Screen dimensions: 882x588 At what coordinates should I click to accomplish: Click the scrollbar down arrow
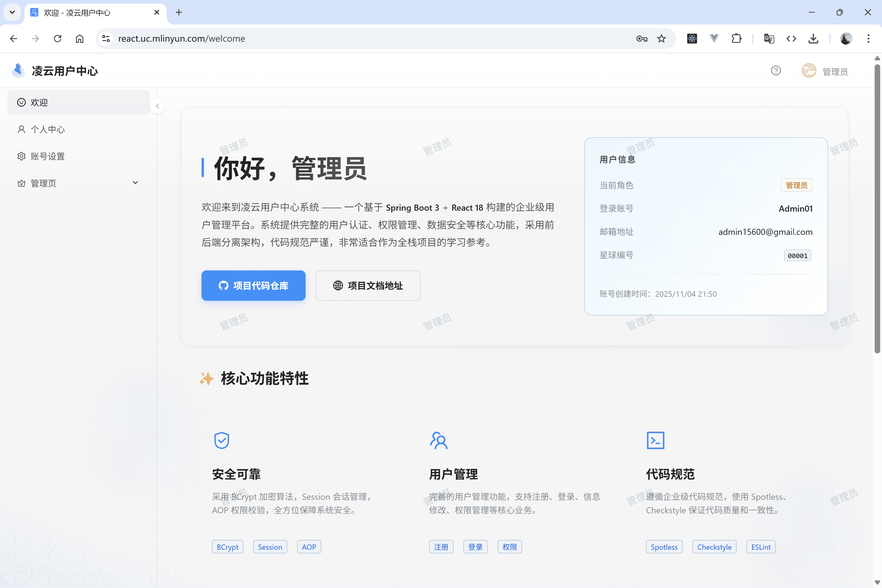click(877, 582)
